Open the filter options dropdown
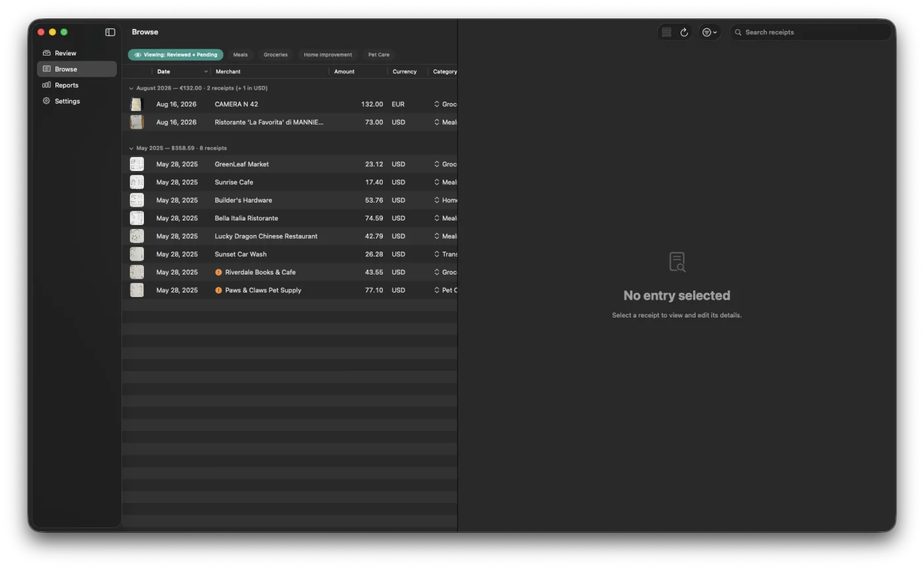Image resolution: width=924 pixels, height=569 pixels. (x=709, y=32)
